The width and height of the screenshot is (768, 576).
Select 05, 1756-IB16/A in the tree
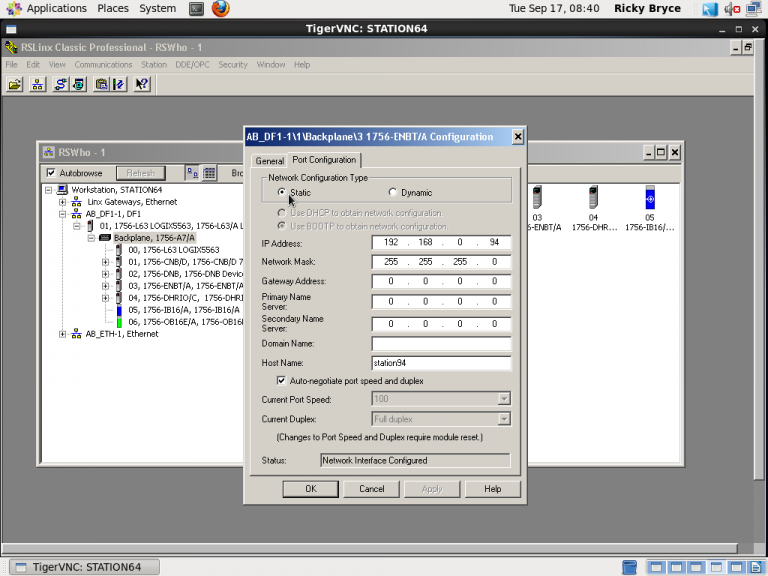(184, 310)
